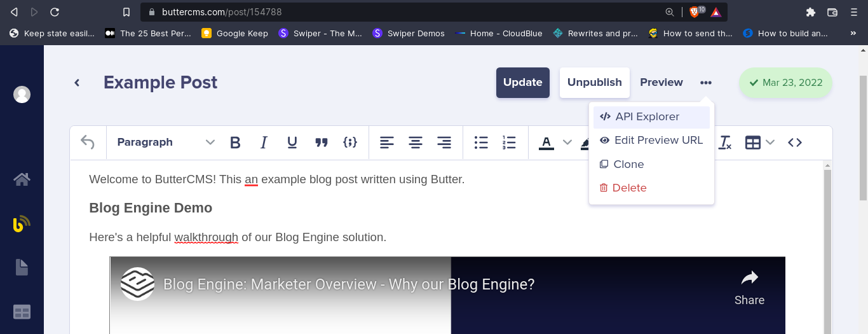Open the source code view
Screen dimensions: 868x334
[x=795, y=143]
